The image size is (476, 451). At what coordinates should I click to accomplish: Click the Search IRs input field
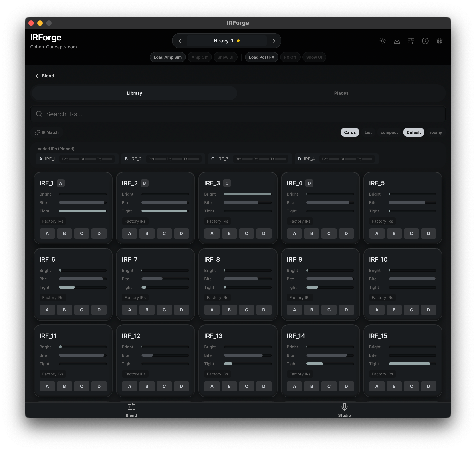click(x=238, y=114)
